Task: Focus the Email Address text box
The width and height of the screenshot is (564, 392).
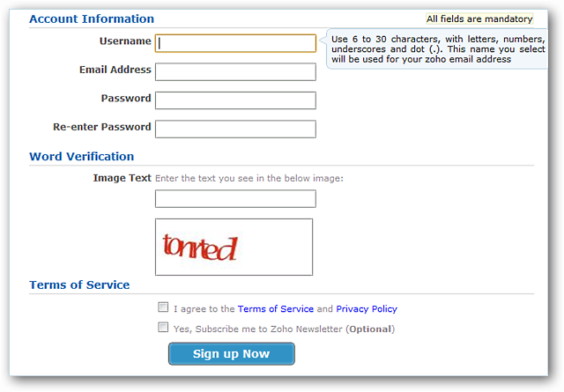Action: (235, 71)
